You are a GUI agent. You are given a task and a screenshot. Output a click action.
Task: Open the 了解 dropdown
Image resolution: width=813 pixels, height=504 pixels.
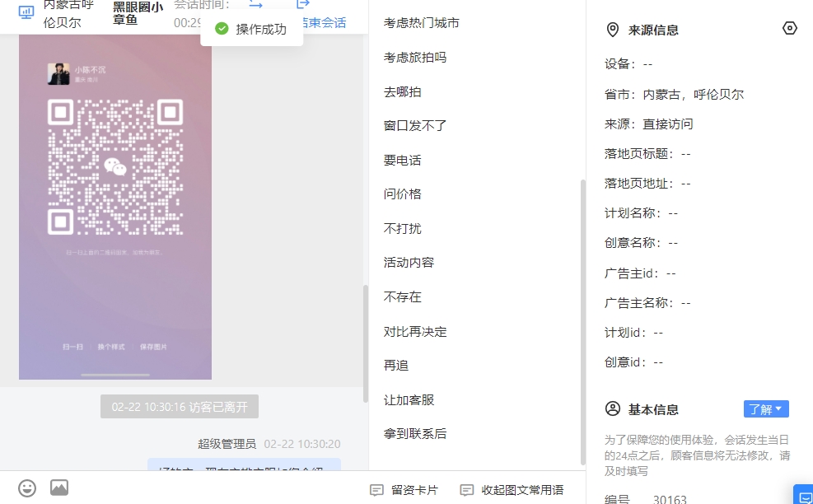[766, 409]
